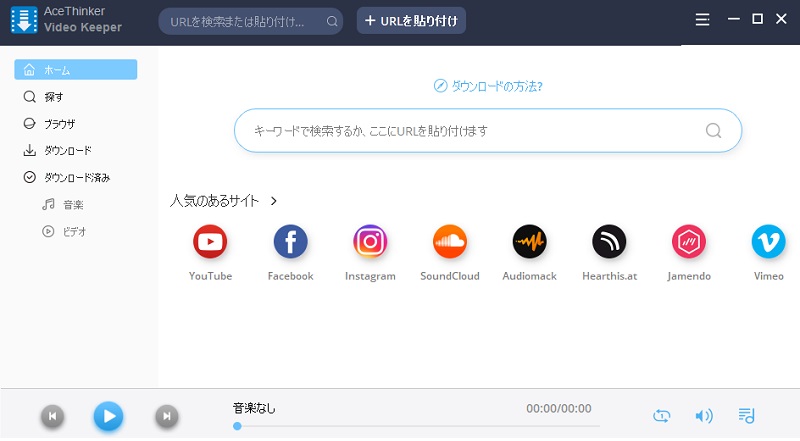
Task: Click the + URLを貼り付け button
Action: click(411, 20)
